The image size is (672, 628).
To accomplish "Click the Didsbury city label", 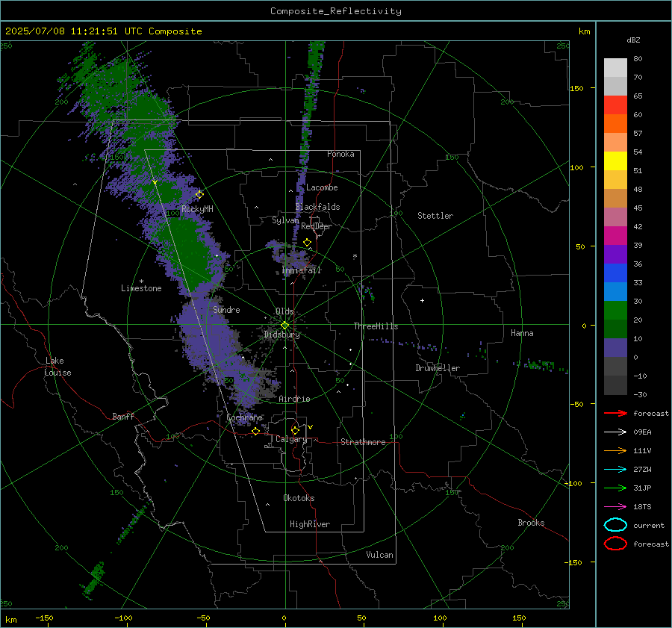I will click(x=281, y=335).
